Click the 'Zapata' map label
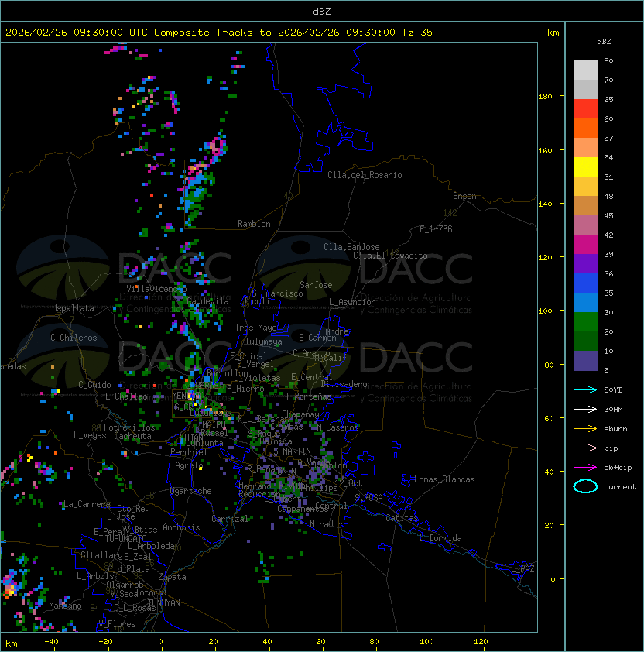 coord(172,577)
